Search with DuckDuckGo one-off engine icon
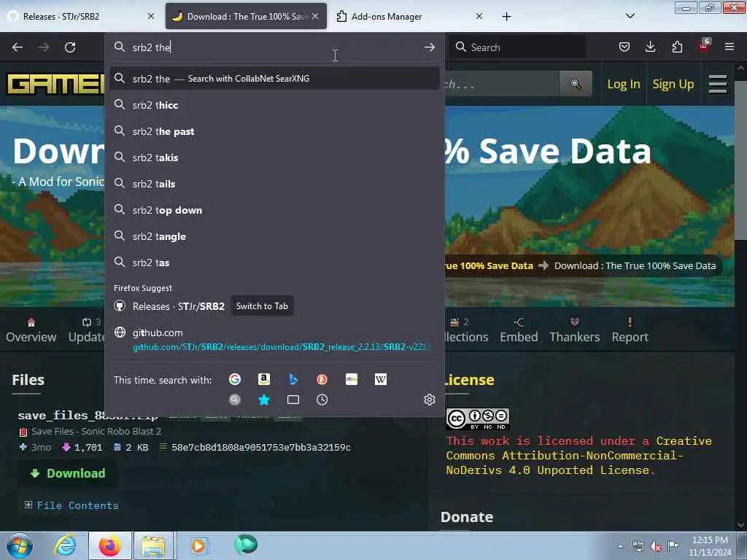This screenshot has width=747, height=560. pos(322,379)
